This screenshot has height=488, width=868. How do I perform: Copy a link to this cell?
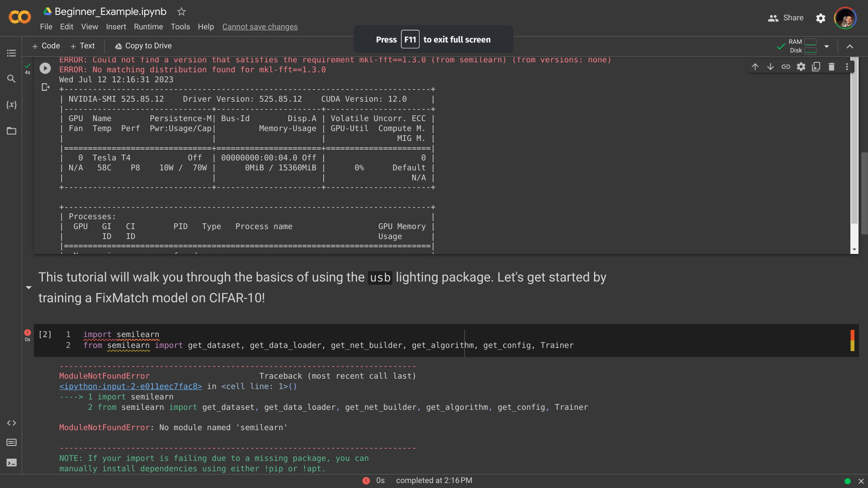(786, 66)
